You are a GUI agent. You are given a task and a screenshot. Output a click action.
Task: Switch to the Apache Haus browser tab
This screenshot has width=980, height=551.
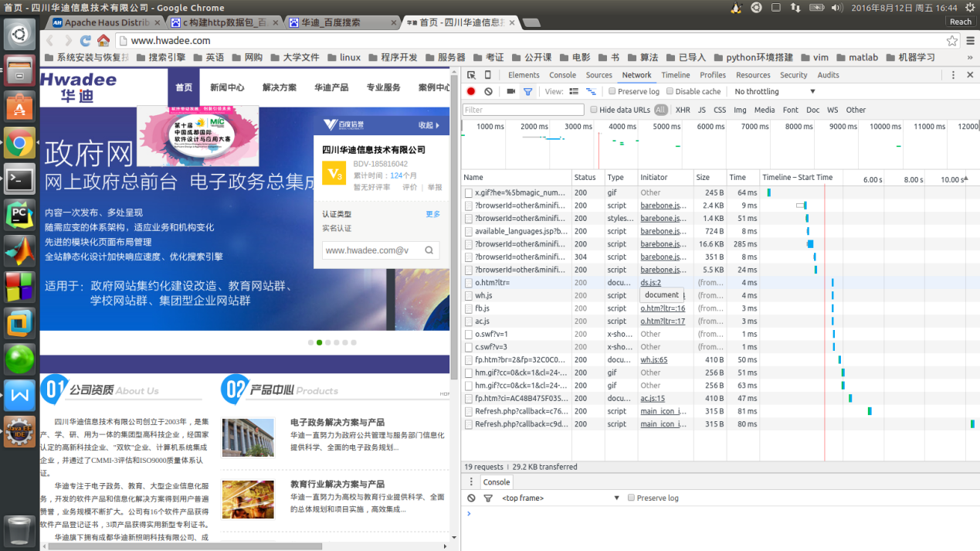107,22
